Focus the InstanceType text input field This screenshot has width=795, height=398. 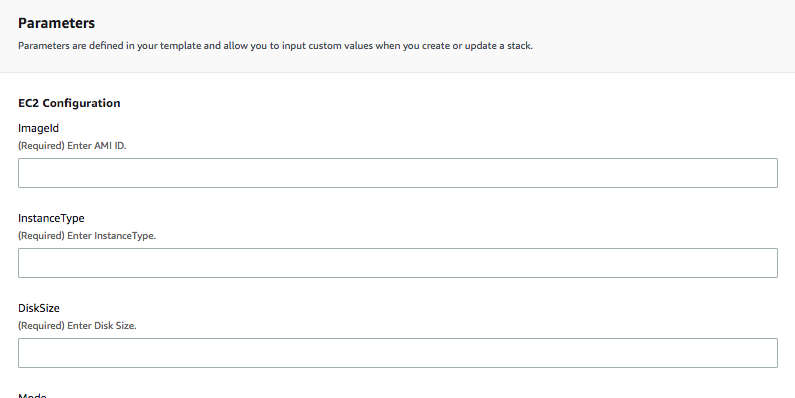point(398,263)
